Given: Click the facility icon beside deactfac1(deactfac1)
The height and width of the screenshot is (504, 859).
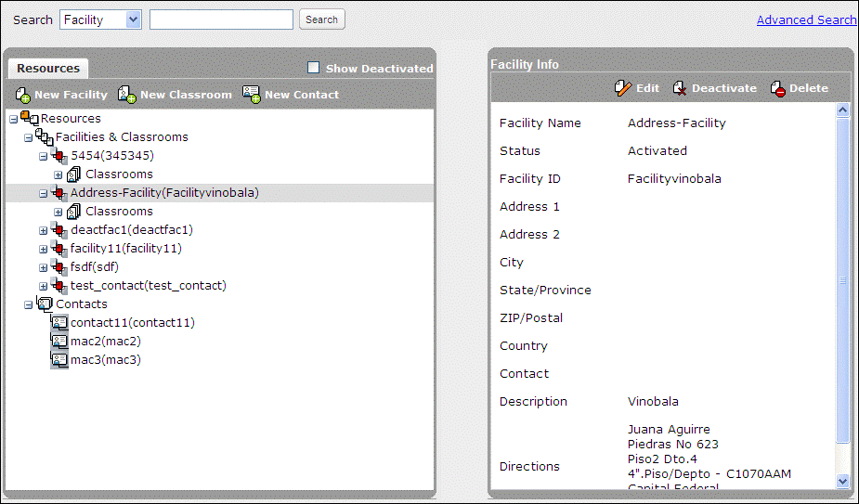Looking at the screenshot, I should 59,230.
